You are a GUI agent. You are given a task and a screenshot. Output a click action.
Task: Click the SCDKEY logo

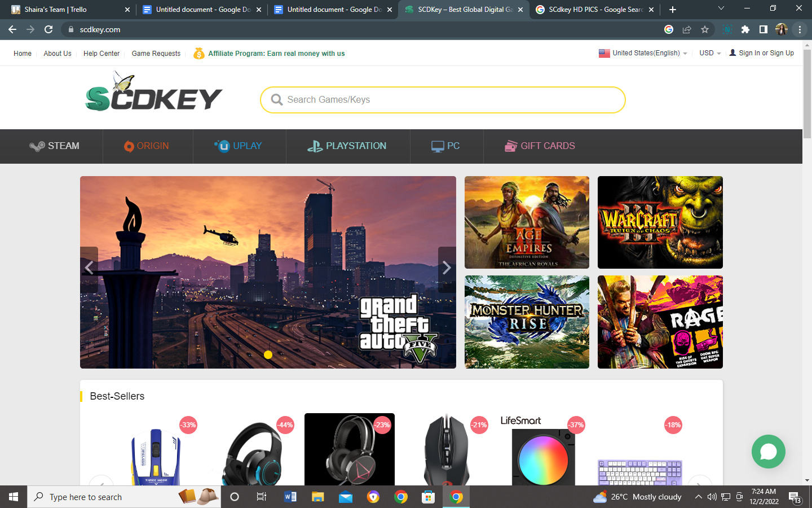pos(153,91)
